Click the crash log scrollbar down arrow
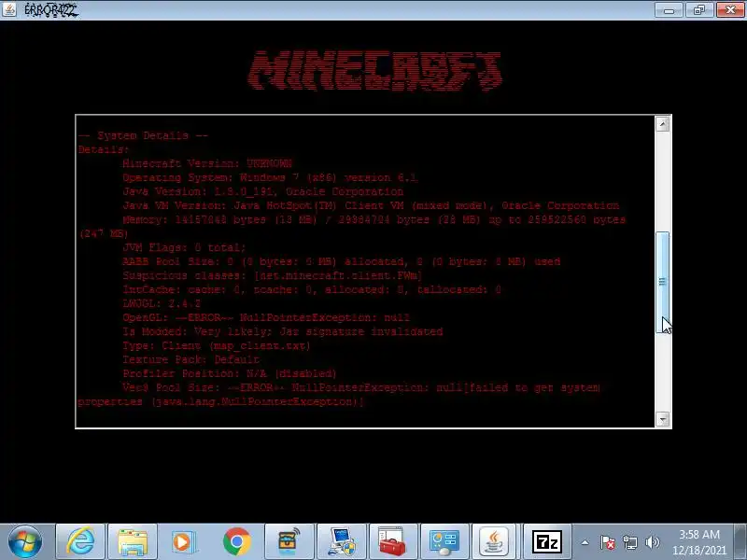The image size is (747, 560). pos(662,419)
